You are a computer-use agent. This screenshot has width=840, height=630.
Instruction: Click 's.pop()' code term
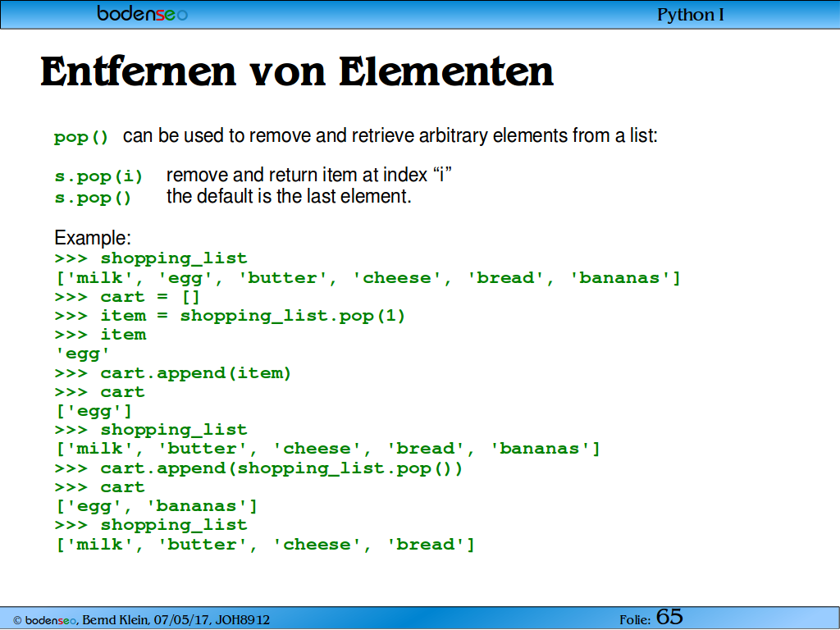click(93, 198)
